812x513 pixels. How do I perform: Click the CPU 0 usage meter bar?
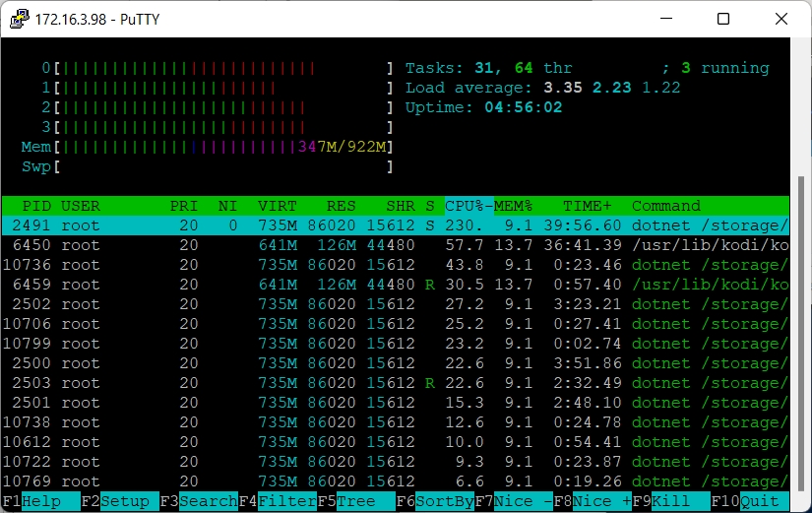pyautogui.click(x=223, y=68)
